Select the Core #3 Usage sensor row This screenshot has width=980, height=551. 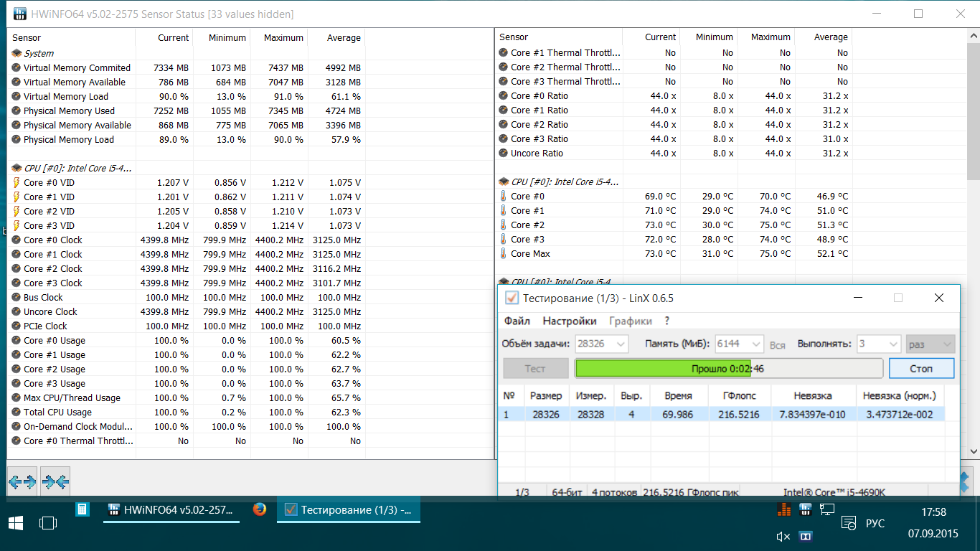pyautogui.click(x=187, y=383)
